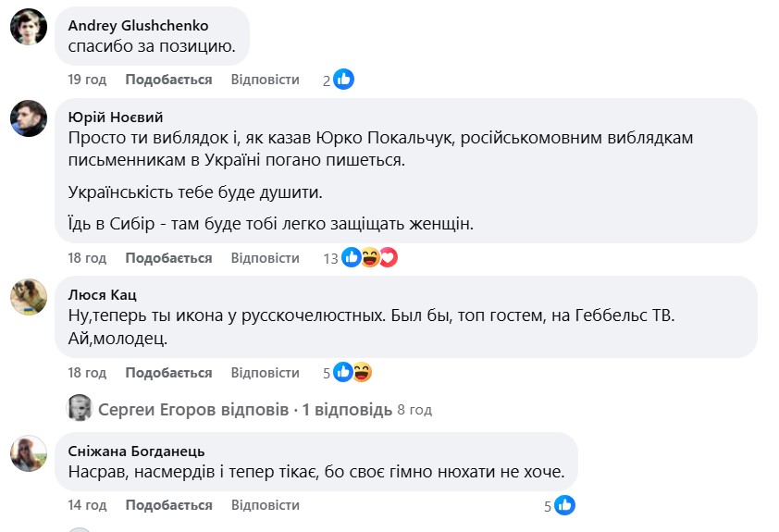Click the reaction emojis on Люся Кац's comment
This screenshot has height=532, width=779.
tap(352, 373)
